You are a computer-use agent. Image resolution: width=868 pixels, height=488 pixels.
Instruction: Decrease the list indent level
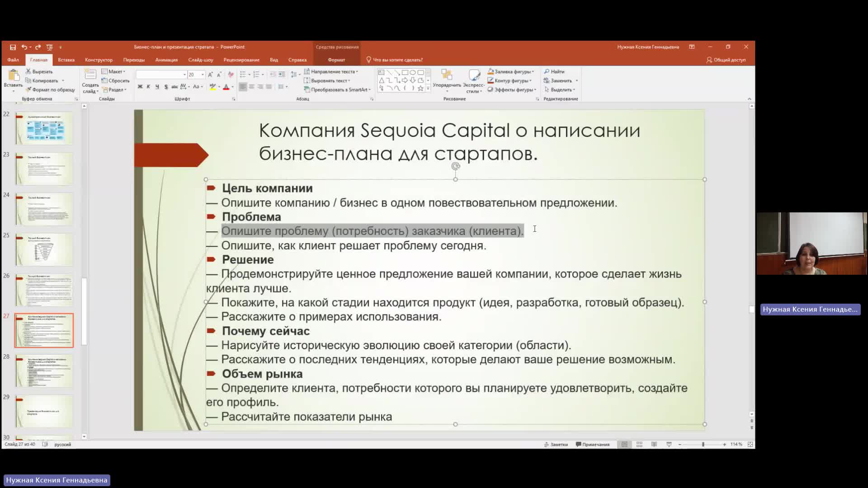273,75
